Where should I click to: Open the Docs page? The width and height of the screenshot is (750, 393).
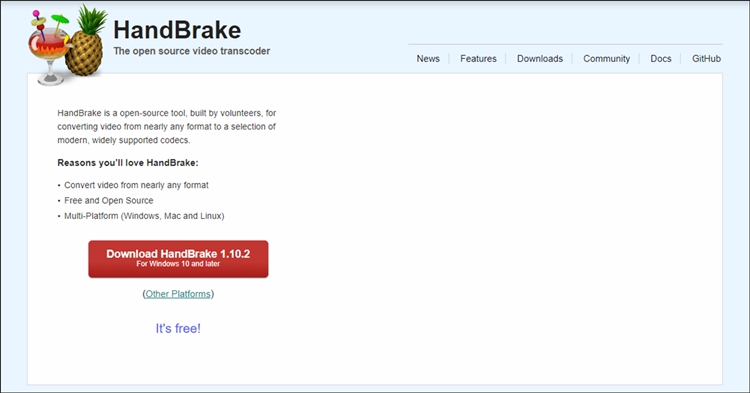[661, 59]
